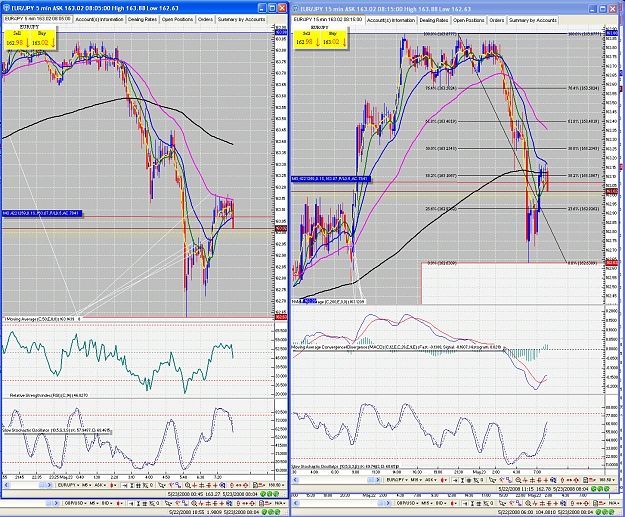Click the scrollbar thumb in 15 min chart

(370, 480)
